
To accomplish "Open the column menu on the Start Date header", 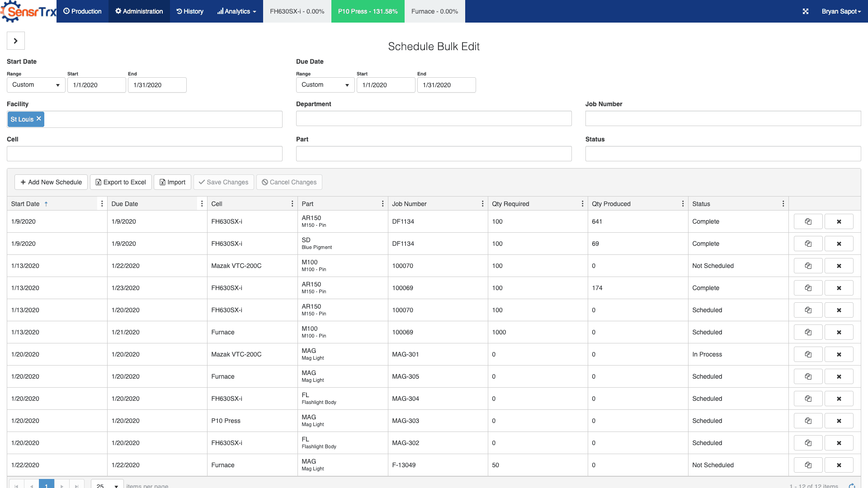I will (102, 203).
